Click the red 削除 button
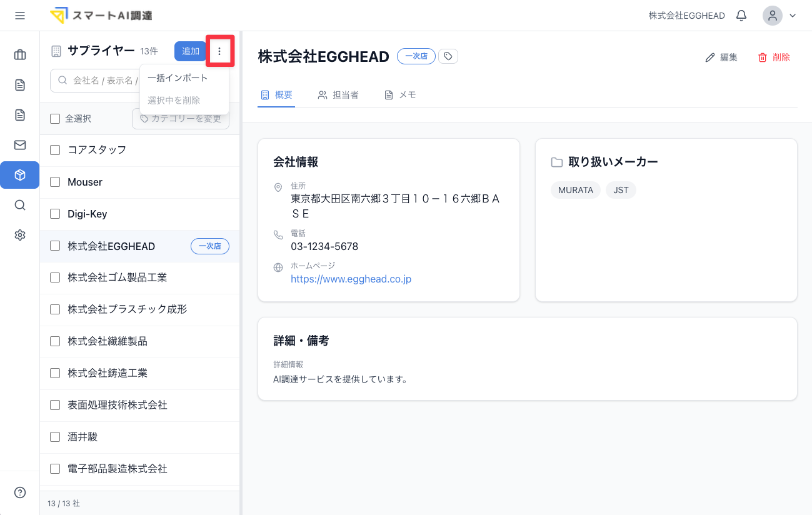The height and width of the screenshot is (515, 812). tap(774, 57)
